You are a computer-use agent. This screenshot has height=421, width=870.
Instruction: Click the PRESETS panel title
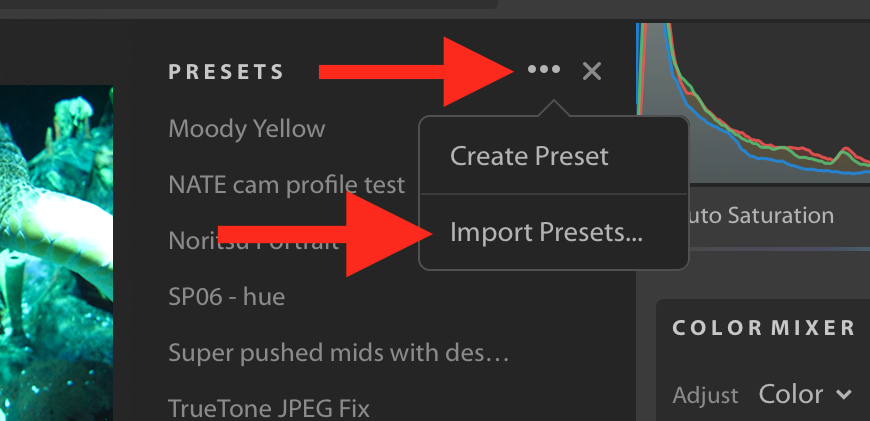point(226,72)
